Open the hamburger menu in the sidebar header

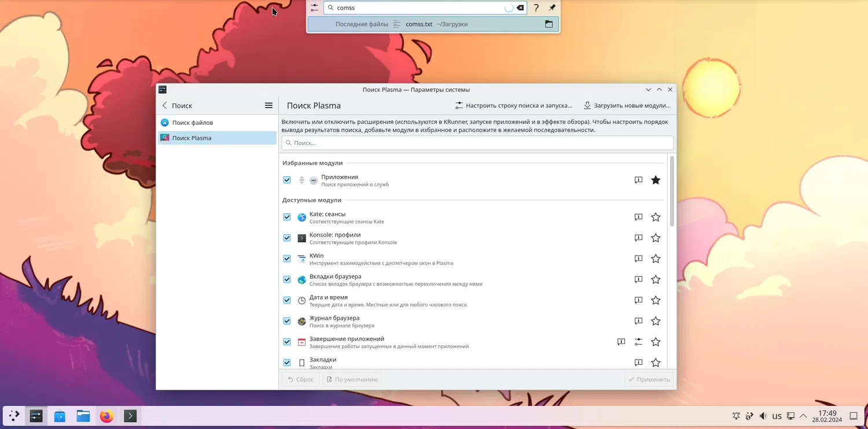269,106
